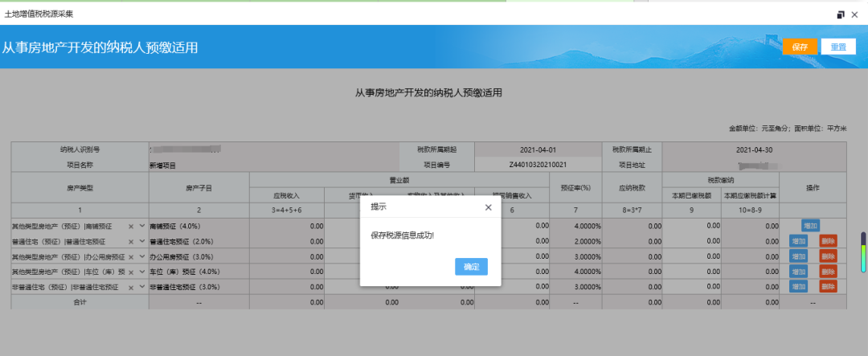Click the 预征率(%) column header
Viewport: 868px width, 356px height.
575,188
